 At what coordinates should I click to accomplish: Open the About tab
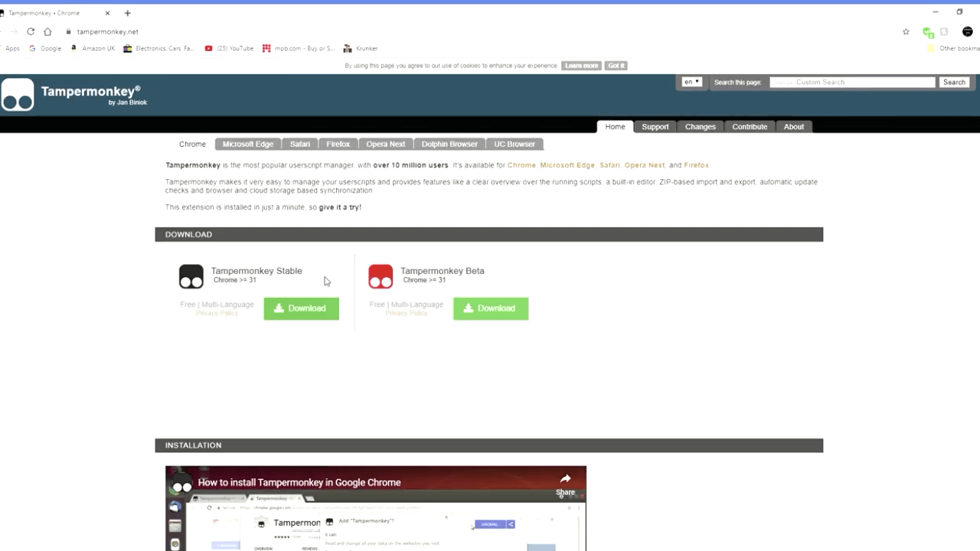794,126
